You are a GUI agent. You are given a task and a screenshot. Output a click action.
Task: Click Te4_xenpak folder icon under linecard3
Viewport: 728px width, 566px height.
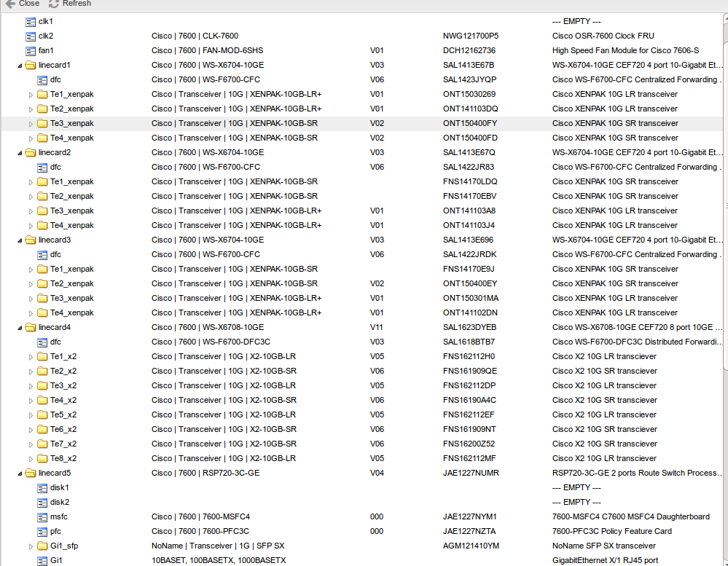[x=42, y=313]
